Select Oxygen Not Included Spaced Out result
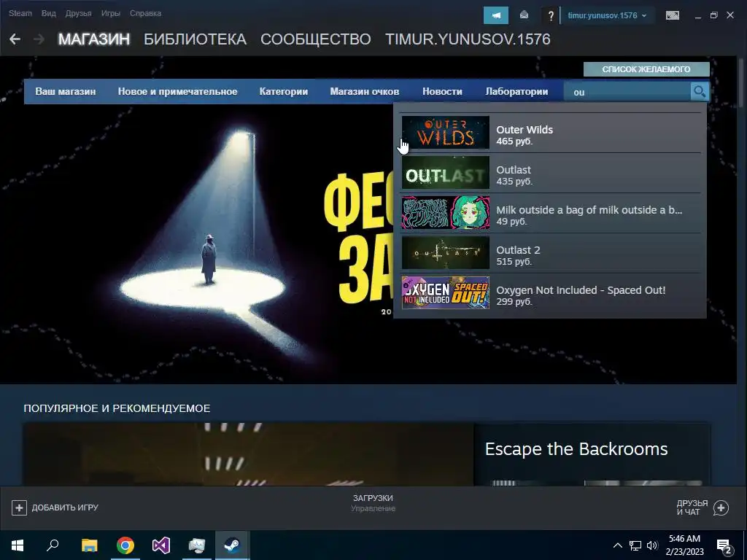This screenshot has height=560, width=747. [x=550, y=293]
